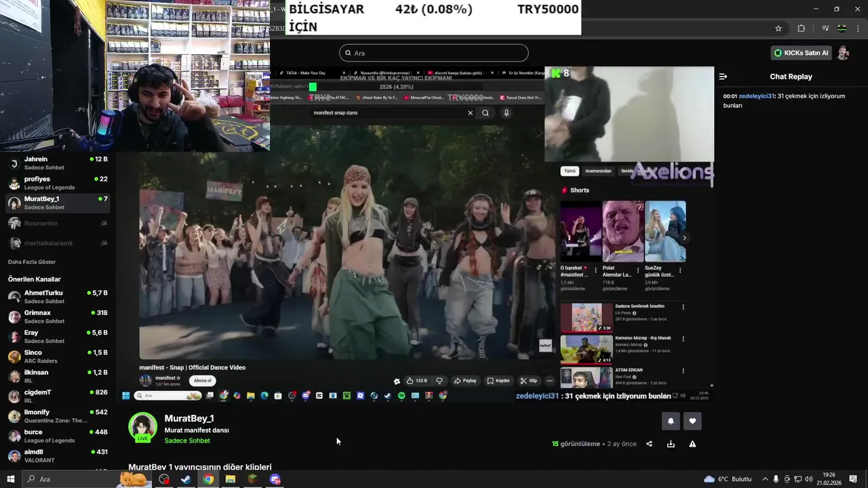Download the clip with download icon
868x488 pixels.
671,444
